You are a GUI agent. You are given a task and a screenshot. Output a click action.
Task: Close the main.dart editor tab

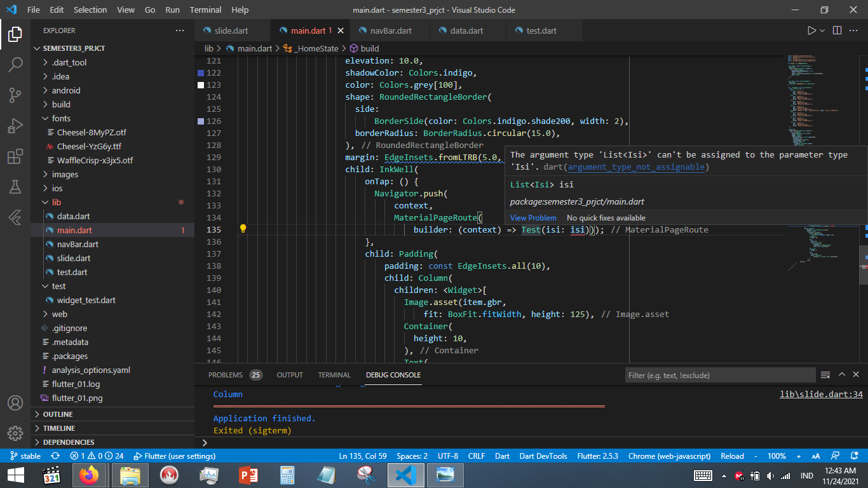point(341,30)
